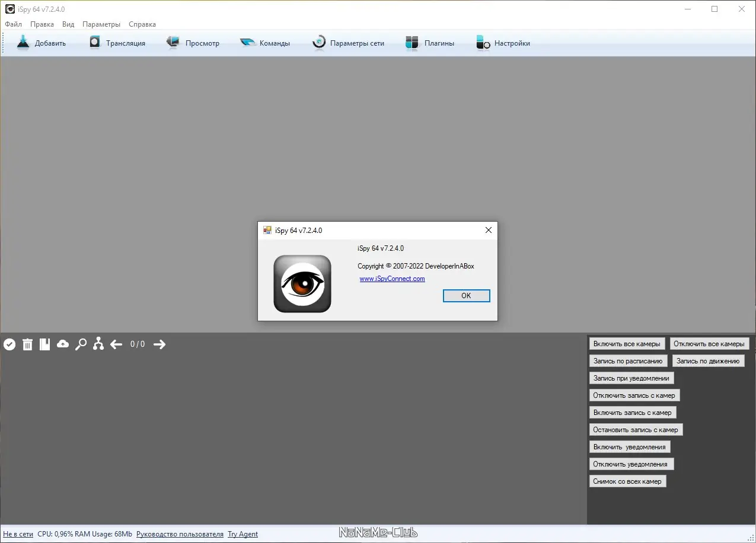Click Отключить все камеры button
The height and width of the screenshot is (543, 756).
pyautogui.click(x=709, y=344)
